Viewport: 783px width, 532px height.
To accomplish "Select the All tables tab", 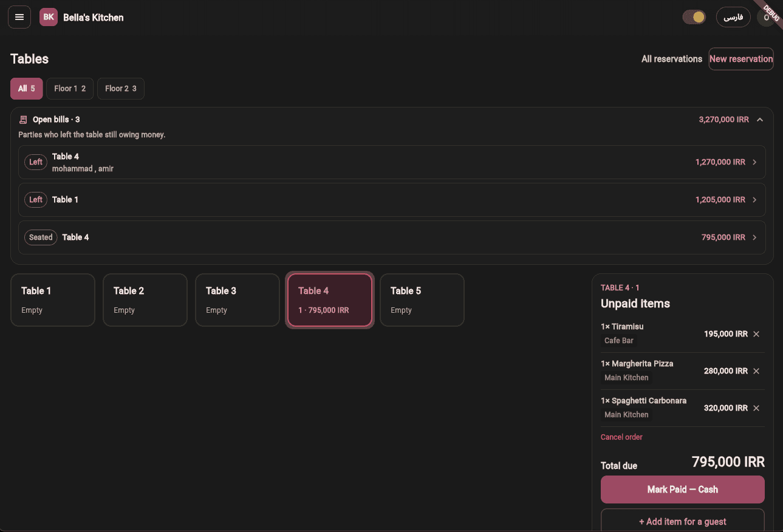I will [x=27, y=89].
